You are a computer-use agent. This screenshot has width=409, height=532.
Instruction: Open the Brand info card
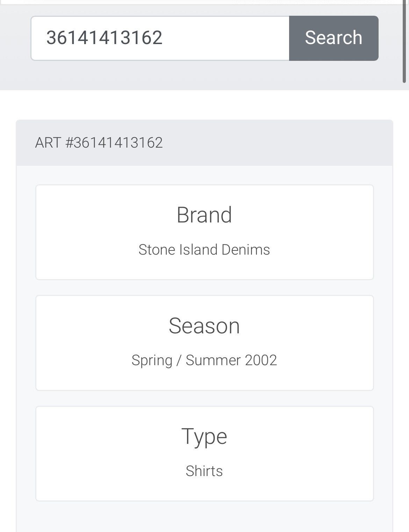(x=204, y=232)
